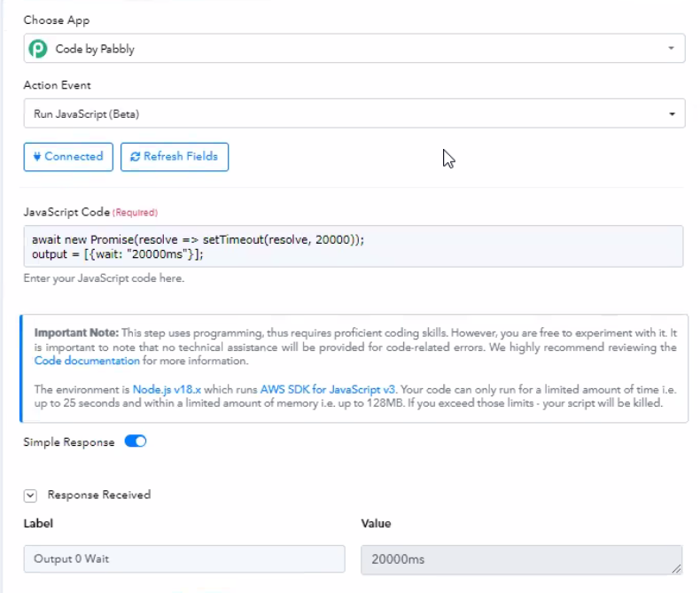Toggle the Simple Response switch
This screenshot has width=700, height=593.
point(136,441)
